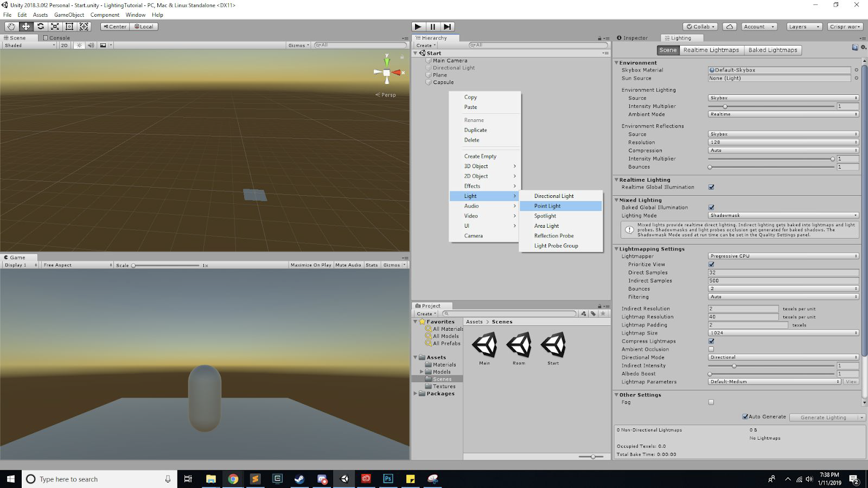Open Ambient Mode Realtime dropdown
Image resolution: width=868 pixels, height=488 pixels.
(x=783, y=114)
